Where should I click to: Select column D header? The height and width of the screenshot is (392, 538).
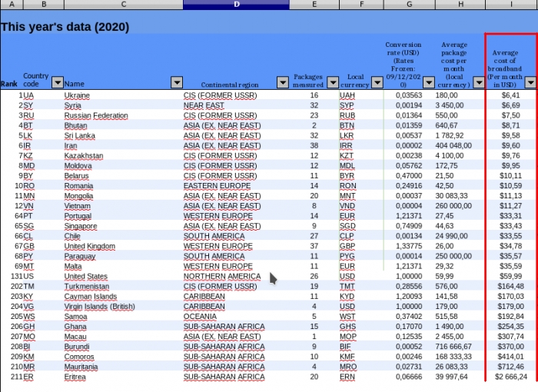tap(237, 5)
